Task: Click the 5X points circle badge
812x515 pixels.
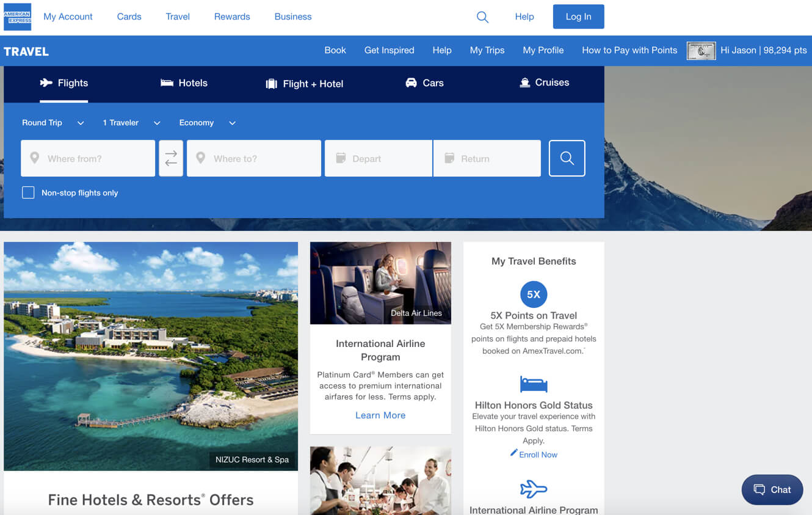Action: 534,294
